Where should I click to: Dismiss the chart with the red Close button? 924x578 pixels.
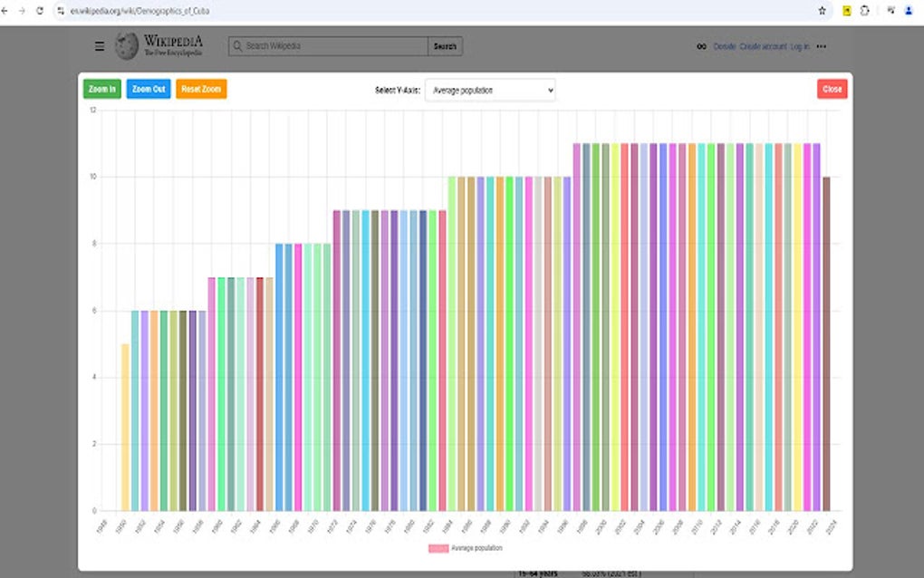(831, 89)
